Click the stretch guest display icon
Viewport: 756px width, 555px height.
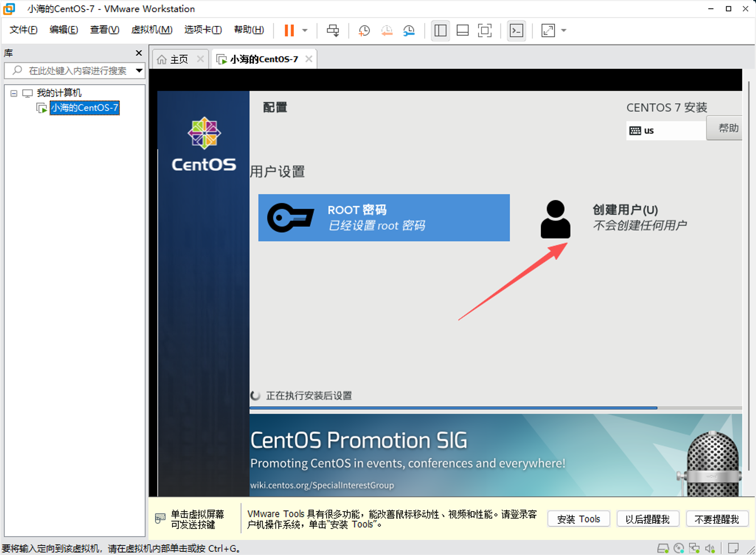[548, 31]
